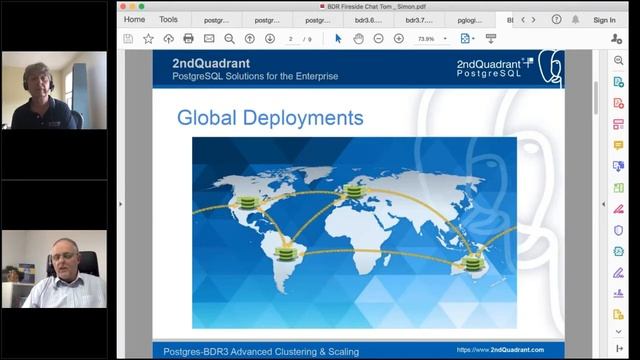Image resolution: width=640 pixels, height=360 pixels.
Task: Click the top participant video tile
Action: pyautogui.click(x=54, y=90)
